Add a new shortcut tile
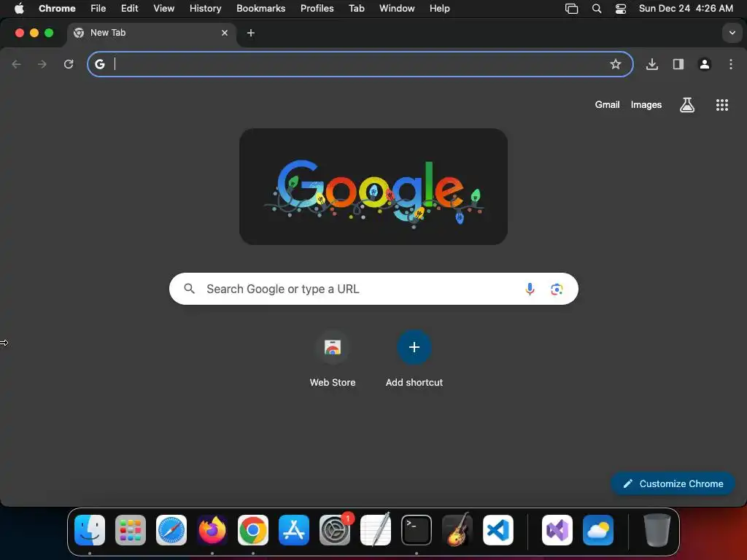Screen dimensions: 747x560 pyautogui.click(x=414, y=358)
